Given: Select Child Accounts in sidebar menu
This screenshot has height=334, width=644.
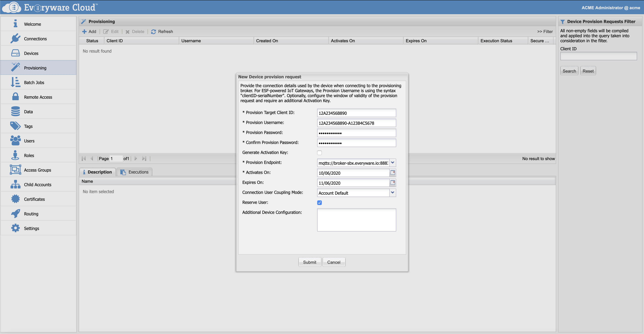Looking at the screenshot, I should pos(38,185).
